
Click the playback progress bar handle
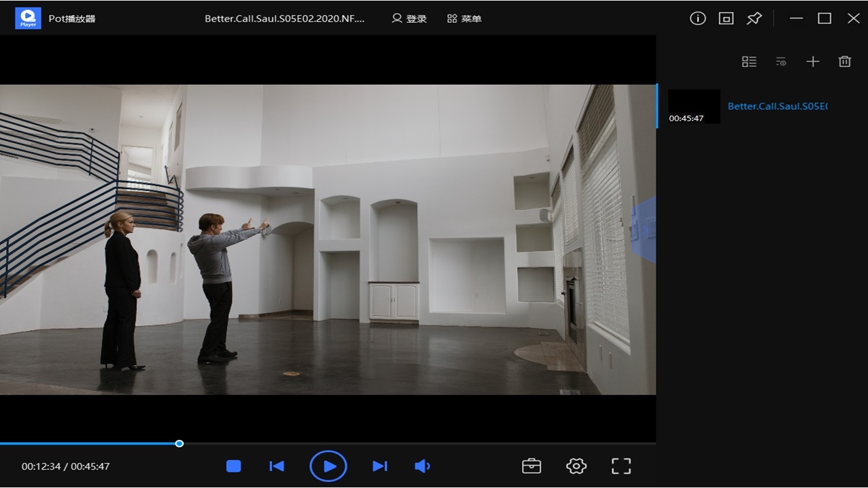(179, 444)
